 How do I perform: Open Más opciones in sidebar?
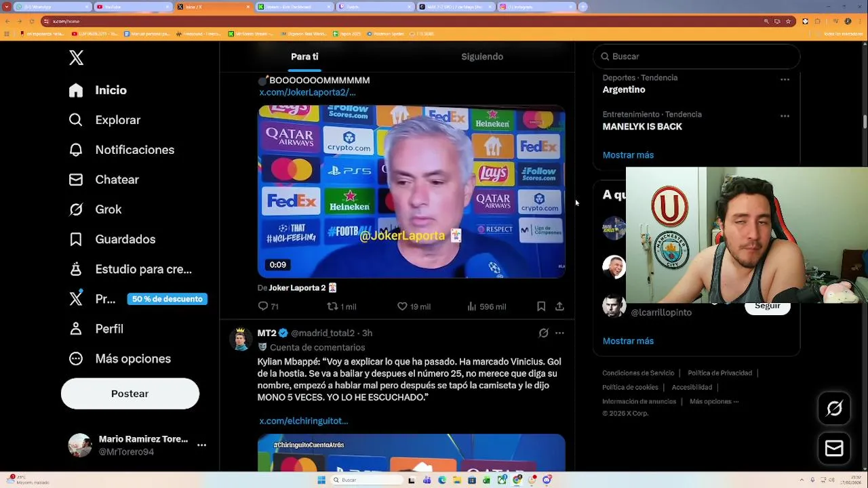tap(120, 359)
